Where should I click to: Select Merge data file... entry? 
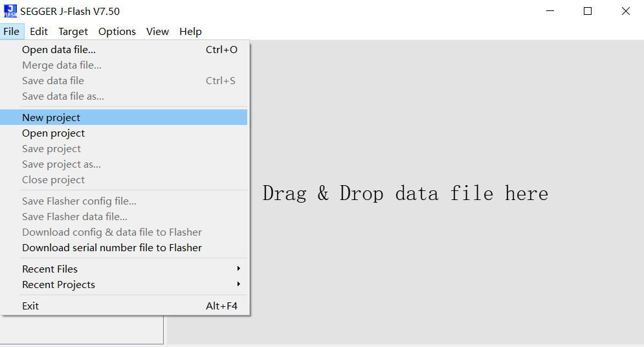124,65
